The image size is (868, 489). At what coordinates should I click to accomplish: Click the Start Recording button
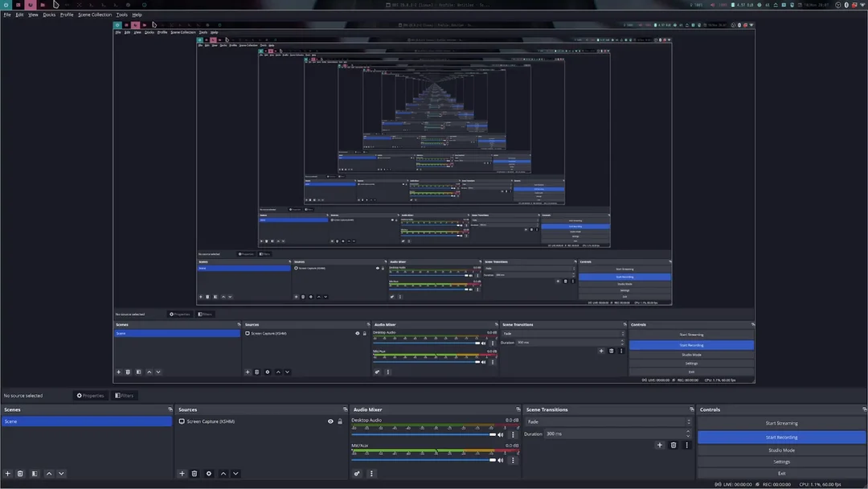click(x=781, y=438)
